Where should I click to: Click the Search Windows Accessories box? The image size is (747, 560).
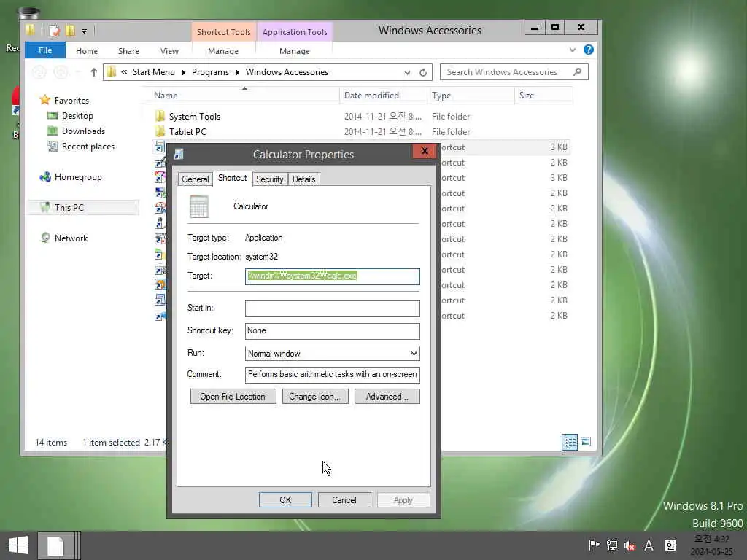514,72
